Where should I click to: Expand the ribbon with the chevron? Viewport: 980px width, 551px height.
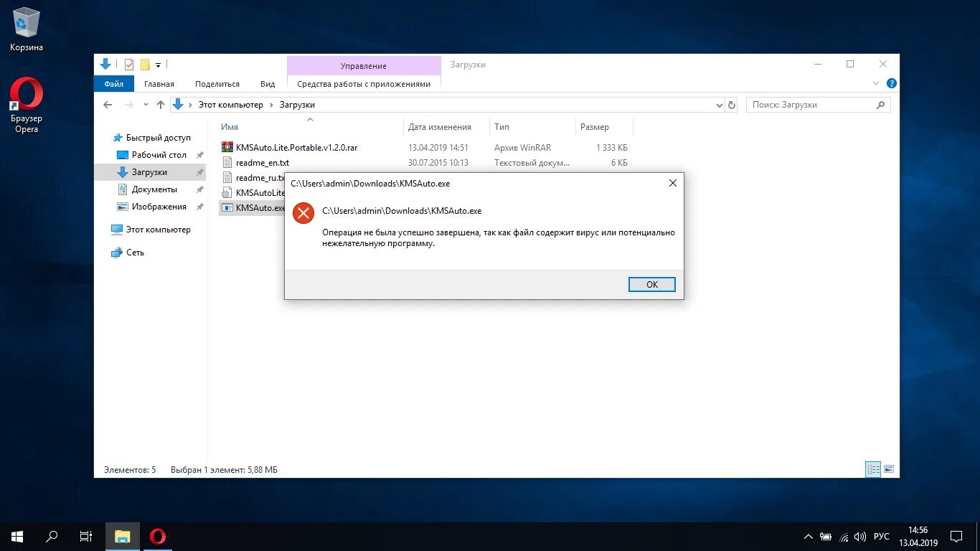pos(876,83)
